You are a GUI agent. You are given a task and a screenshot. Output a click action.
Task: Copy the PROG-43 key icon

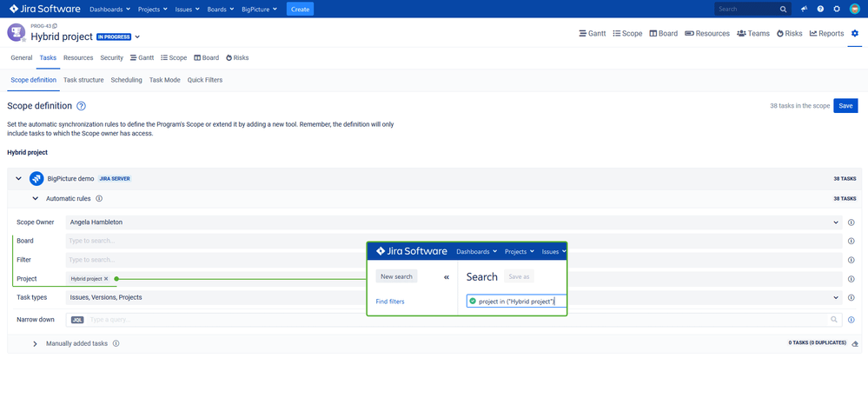[56, 26]
